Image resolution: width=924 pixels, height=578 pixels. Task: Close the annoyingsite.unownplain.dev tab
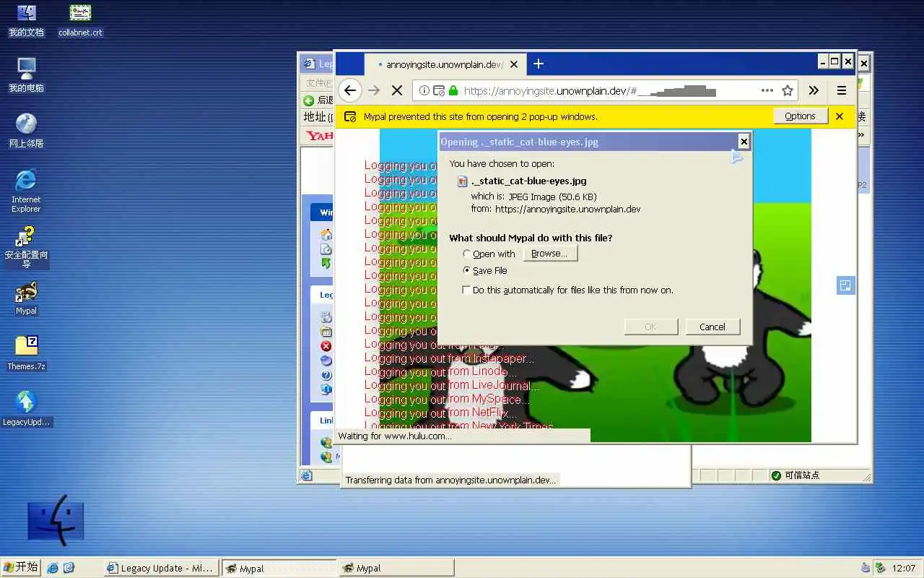[514, 64]
